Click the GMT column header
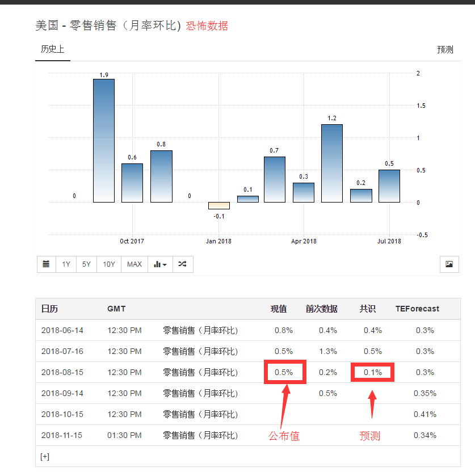This screenshot has width=475, height=476. (116, 309)
